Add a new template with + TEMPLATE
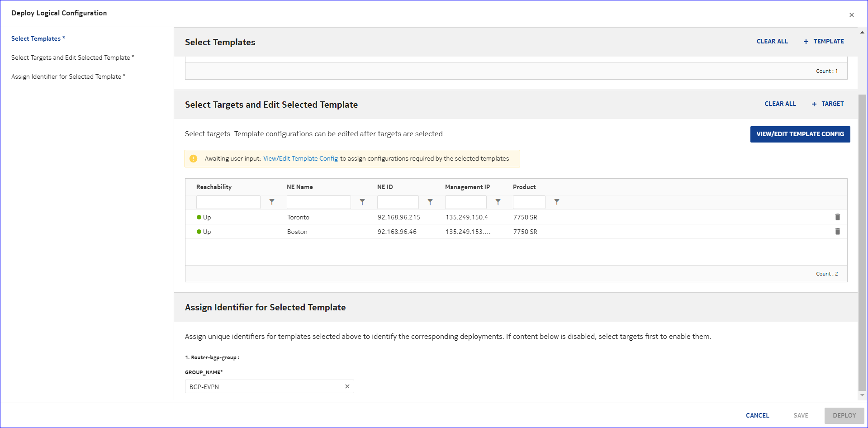The width and height of the screenshot is (868, 428). click(824, 41)
